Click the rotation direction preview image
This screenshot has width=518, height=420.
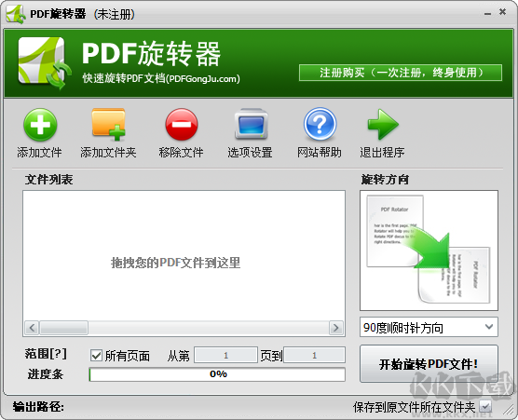coord(429,251)
